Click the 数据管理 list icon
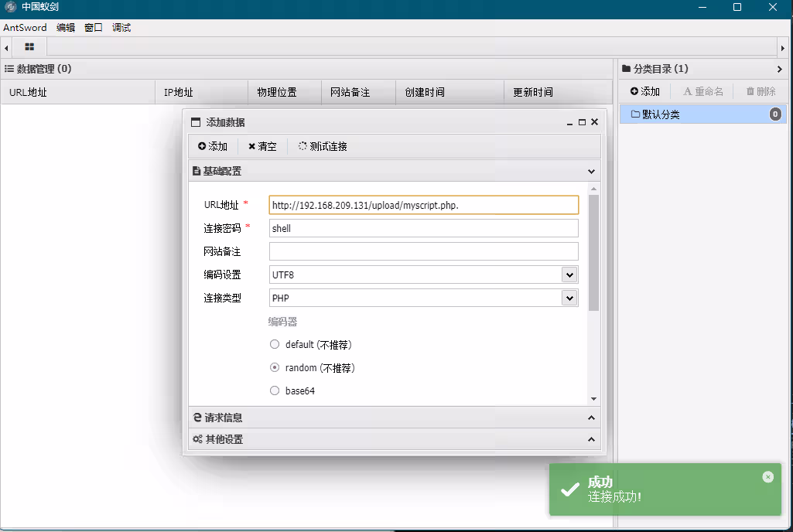The height and width of the screenshot is (532, 793). pyautogui.click(x=9, y=68)
